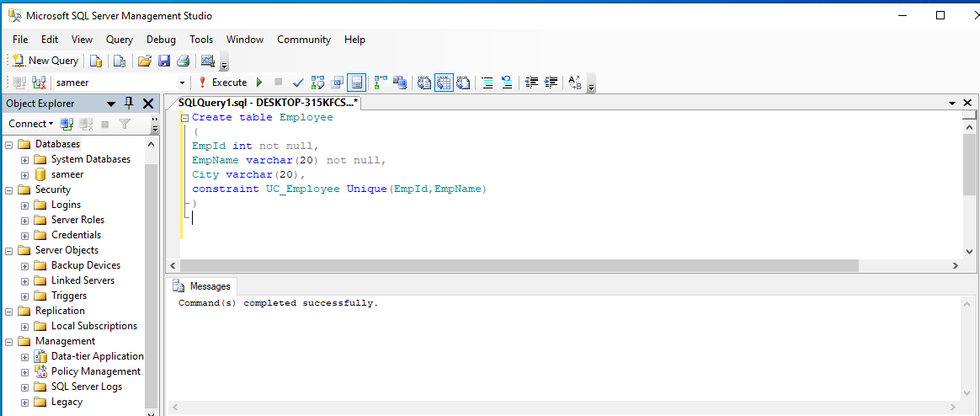Select Policy Management in the tree
Viewport: 980px width, 416px height.
click(96, 371)
